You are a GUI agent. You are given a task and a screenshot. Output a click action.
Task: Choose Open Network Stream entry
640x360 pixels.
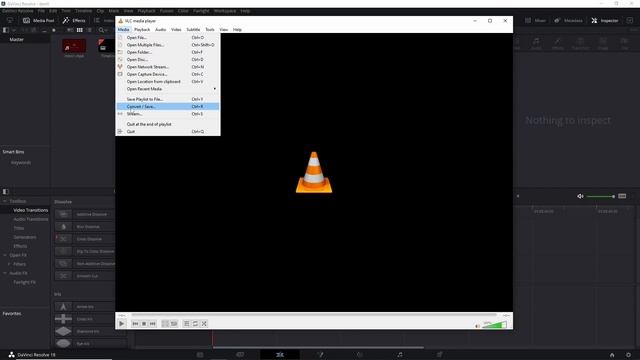pos(168,67)
